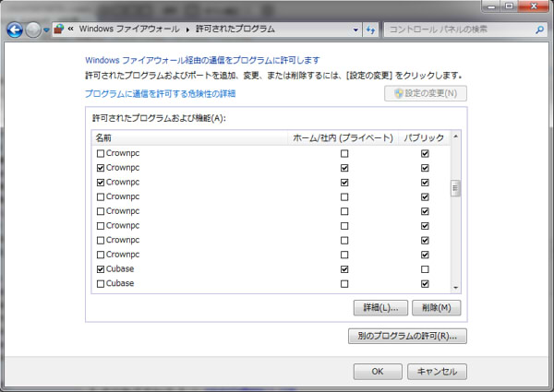Click the firewall icon in the address bar
This screenshot has height=392, width=554.
tap(59, 30)
